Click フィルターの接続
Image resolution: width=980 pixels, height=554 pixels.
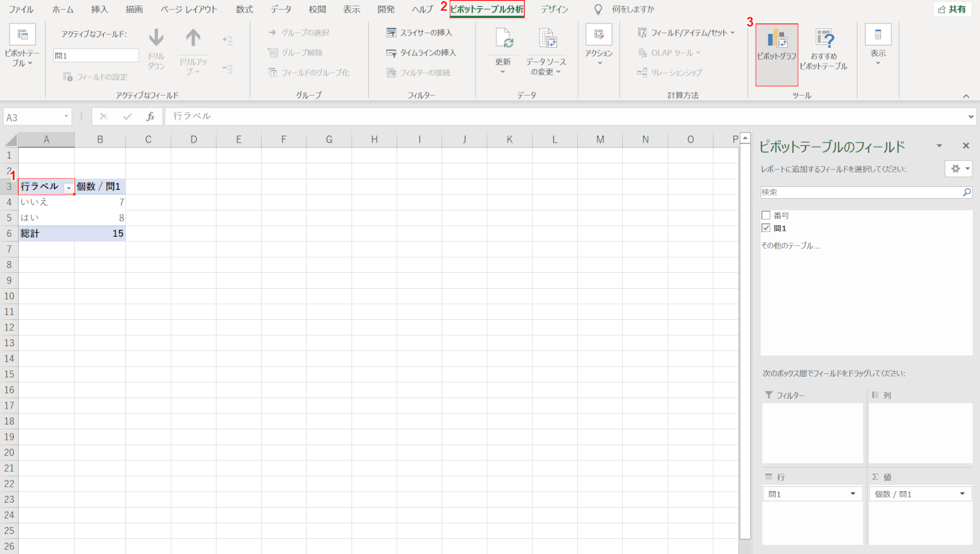[419, 72]
